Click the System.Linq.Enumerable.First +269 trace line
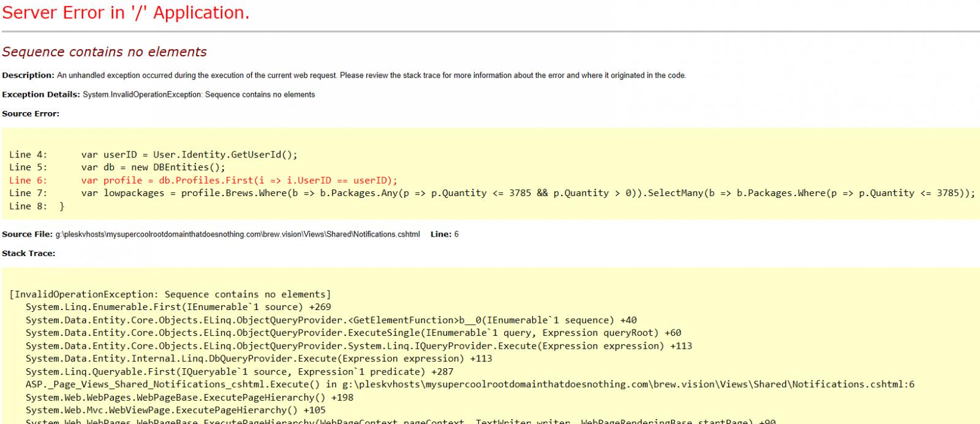980x424 pixels. pyautogui.click(x=178, y=307)
